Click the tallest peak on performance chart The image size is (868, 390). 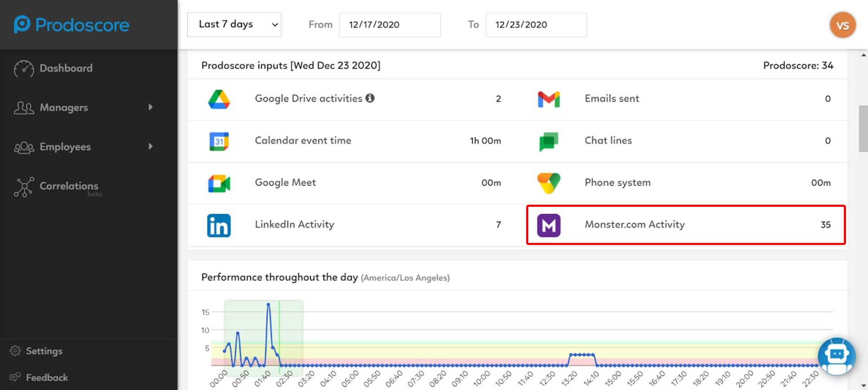point(268,305)
